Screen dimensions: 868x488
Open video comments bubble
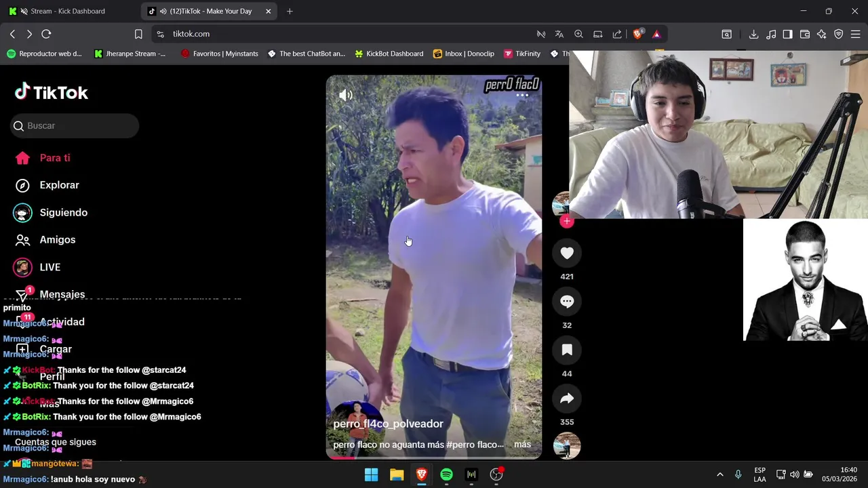(567, 302)
